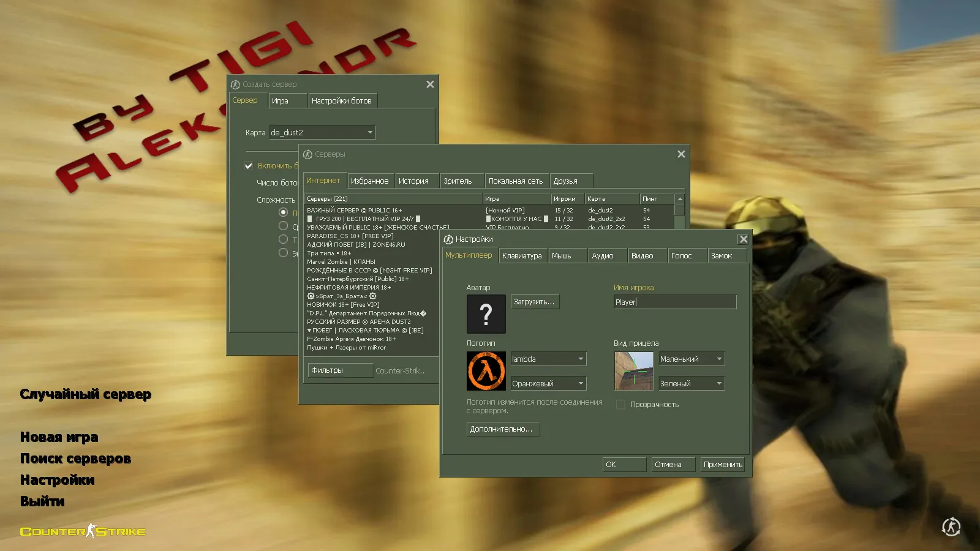
Task: Click the Player name input field
Action: pos(674,302)
